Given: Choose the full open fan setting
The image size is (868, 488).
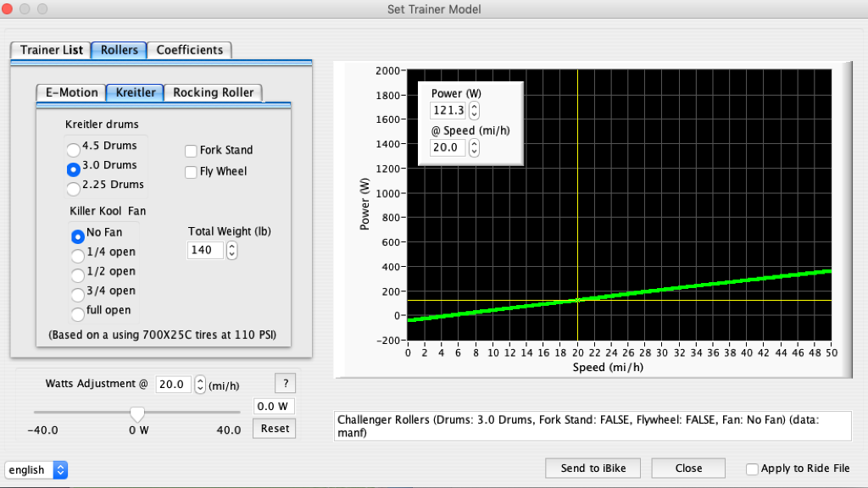Looking at the screenshot, I should pos(78,312).
